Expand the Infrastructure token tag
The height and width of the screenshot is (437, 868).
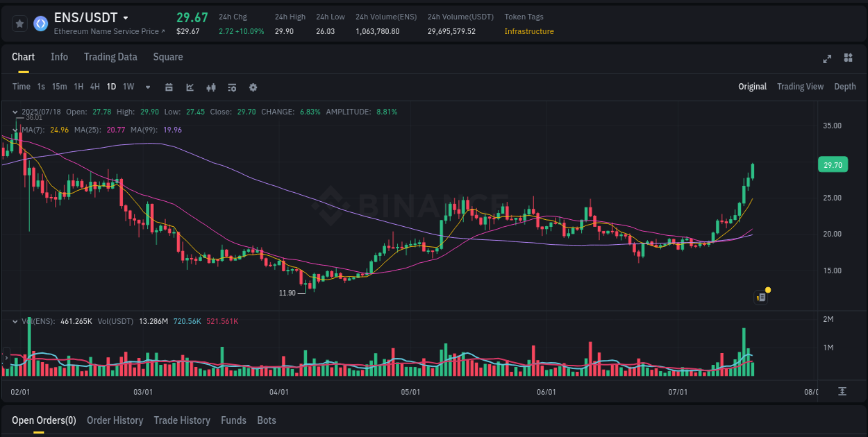pyautogui.click(x=529, y=31)
